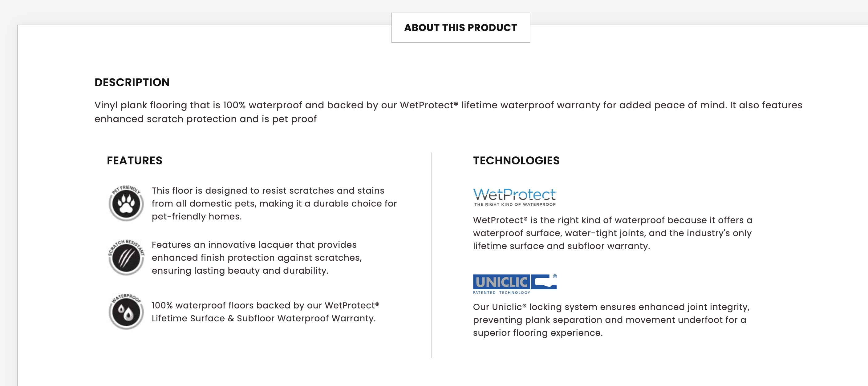Image resolution: width=868 pixels, height=386 pixels.
Task: Select the Features section heading
Action: pyautogui.click(x=134, y=161)
